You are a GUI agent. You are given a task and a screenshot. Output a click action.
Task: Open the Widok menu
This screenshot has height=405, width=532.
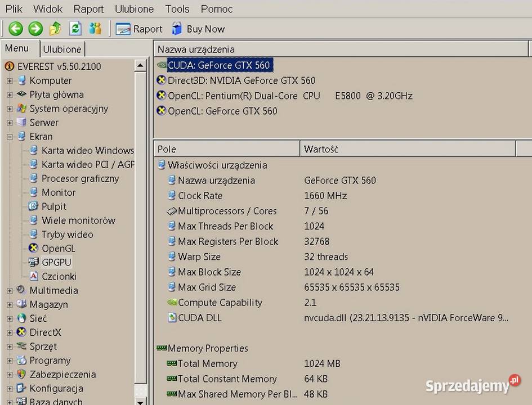point(48,9)
